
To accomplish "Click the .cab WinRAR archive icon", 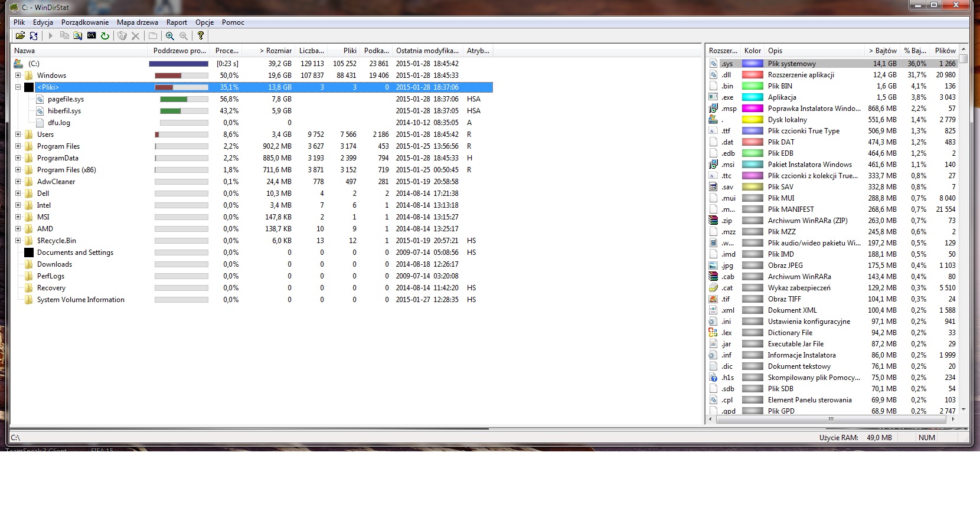I will pos(713,277).
